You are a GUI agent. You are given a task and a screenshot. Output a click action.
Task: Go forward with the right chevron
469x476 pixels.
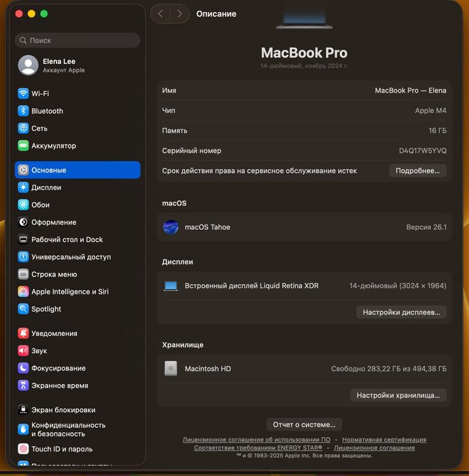tap(179, 14)
